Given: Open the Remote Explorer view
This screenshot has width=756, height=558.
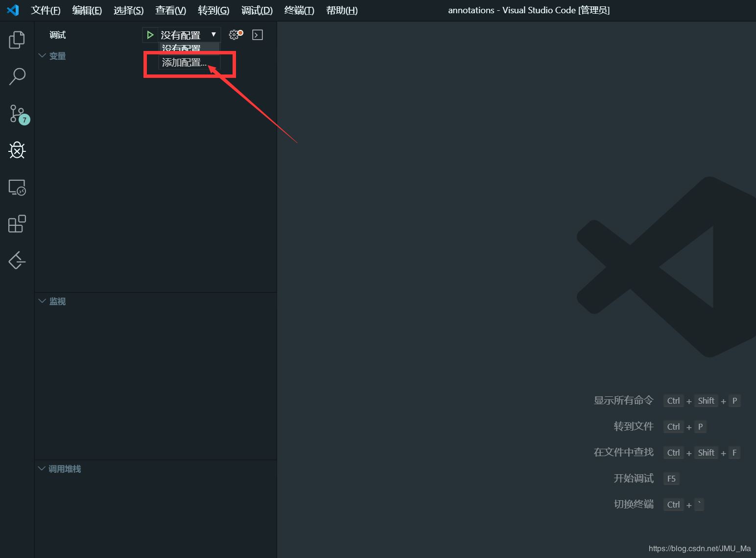Looking at the screenshot, I should (17, 187).
